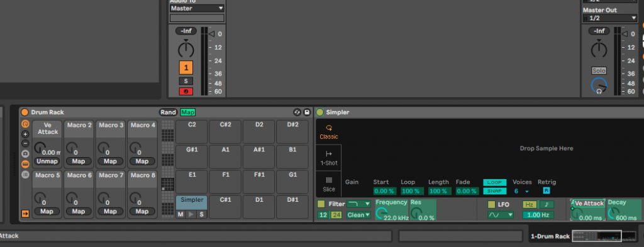Arm the track with red record button

pos(186,92)
